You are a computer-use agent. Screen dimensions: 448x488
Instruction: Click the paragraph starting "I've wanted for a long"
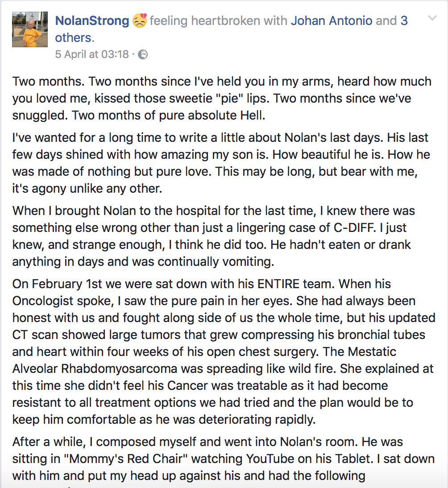point(221,163)
